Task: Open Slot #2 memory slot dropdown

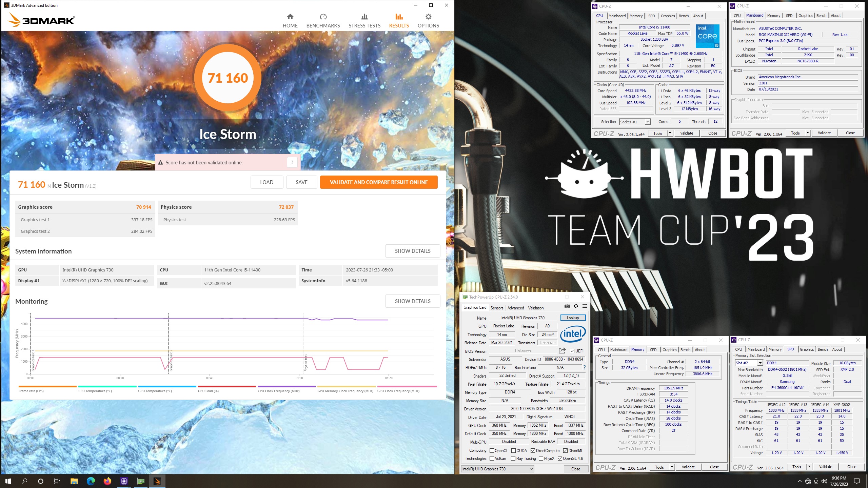Action: tap(749, 363)
